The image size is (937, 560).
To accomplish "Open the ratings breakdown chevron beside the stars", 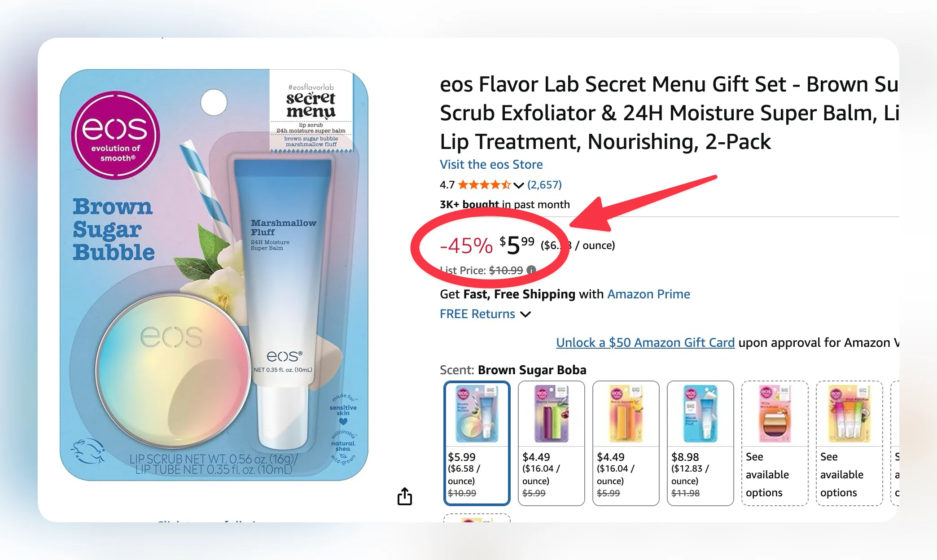I will coord(519,185).
